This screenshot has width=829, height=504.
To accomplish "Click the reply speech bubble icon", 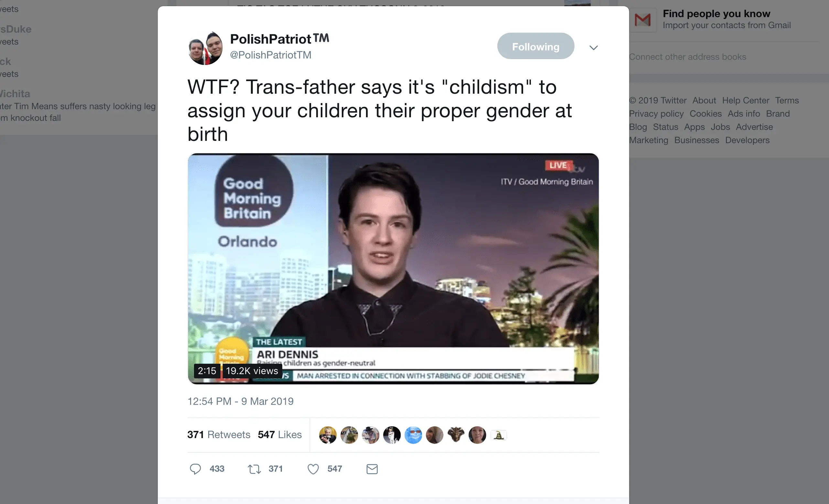I will [x=195, y=469].
